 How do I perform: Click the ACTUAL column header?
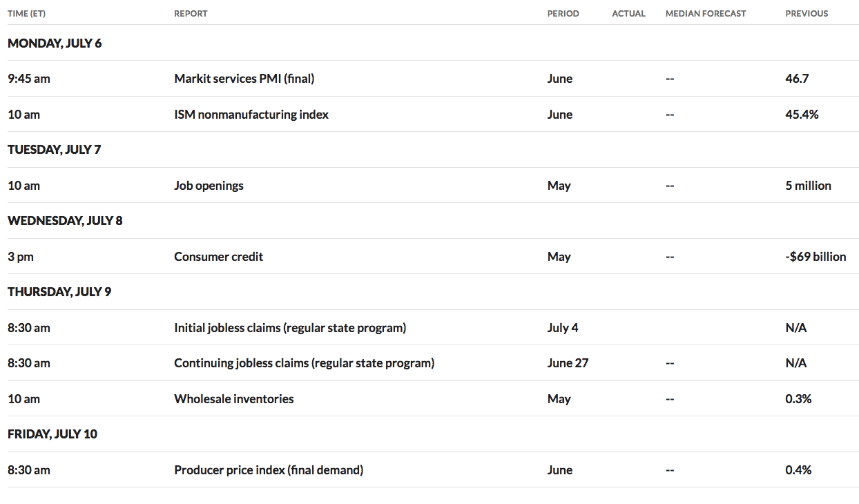(x=628, y=13)
